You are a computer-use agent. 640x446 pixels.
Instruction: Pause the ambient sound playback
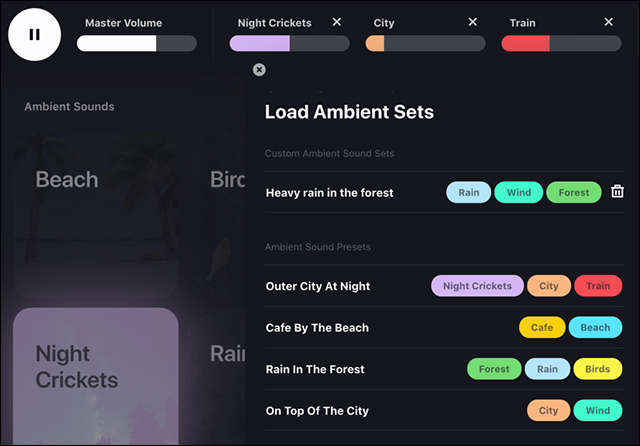click(35, 35)
